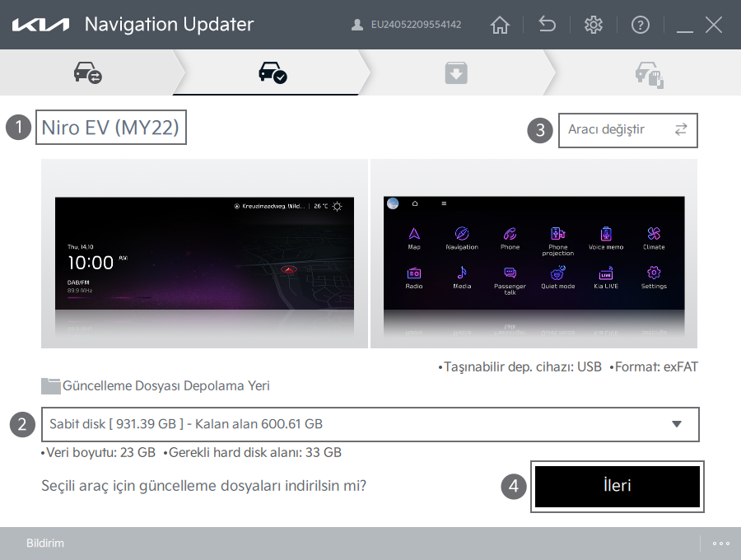Click the swap arrows icon in Aracı değiştir

[x=681, y=129]
